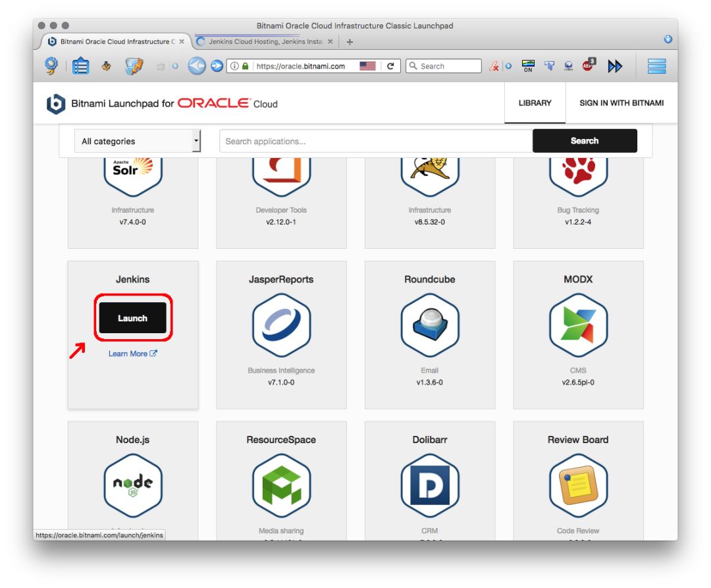Click the red paw Bug Tracking icon

578,177
